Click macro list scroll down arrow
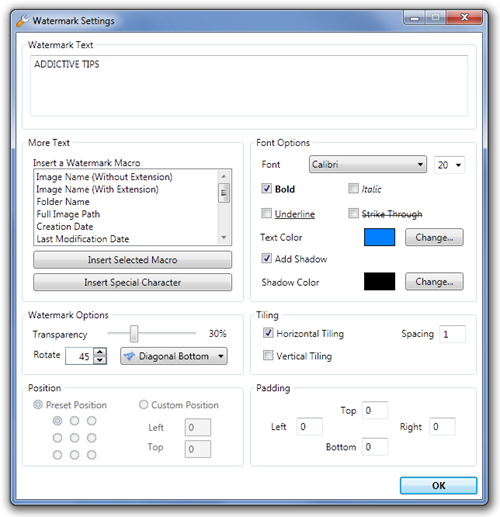Image resolution: width=500 pixels, height=517 pixels. point(224,237)
